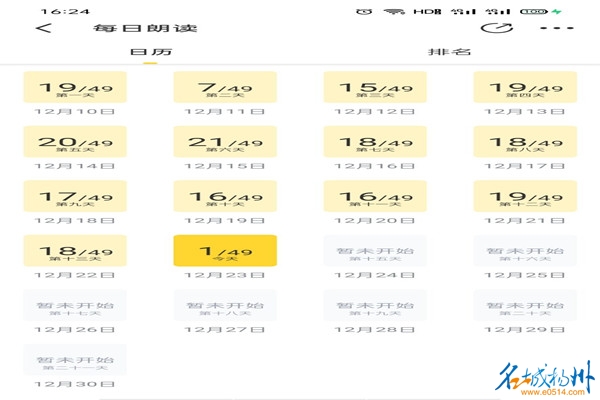The width and height of the screenshot is (600, 400).
Task: Open the 20/49 card for 12月14日
Action: (75, 142)
